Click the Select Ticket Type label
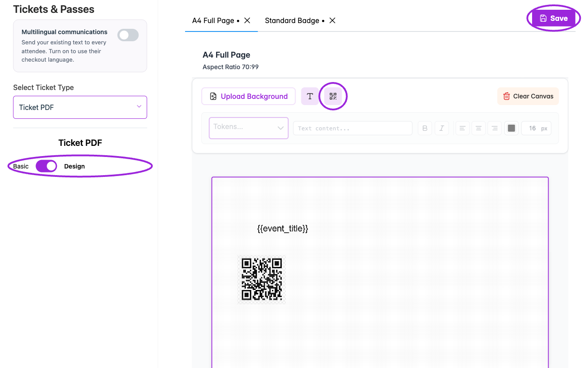 [x=43, y=87]
